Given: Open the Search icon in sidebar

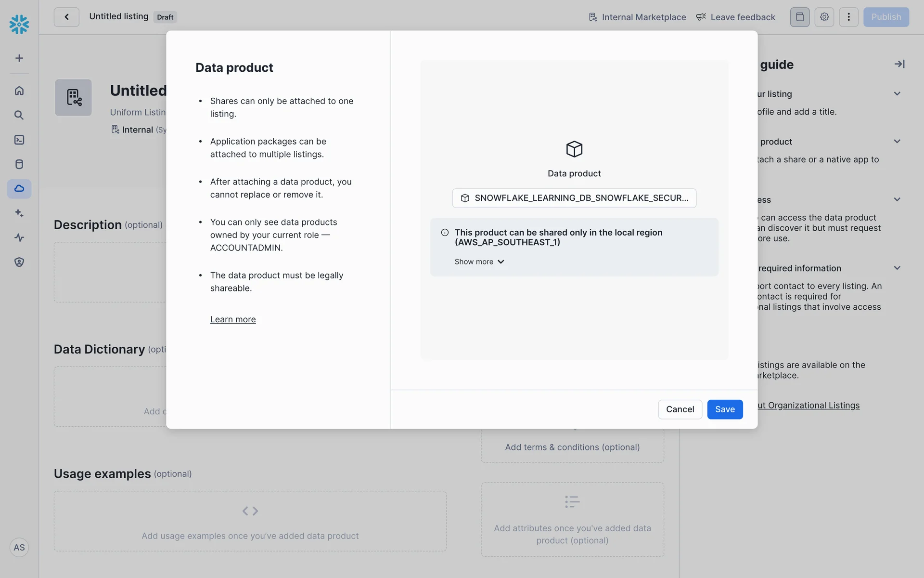Looking at the screenshot, I should coord(19,115).
